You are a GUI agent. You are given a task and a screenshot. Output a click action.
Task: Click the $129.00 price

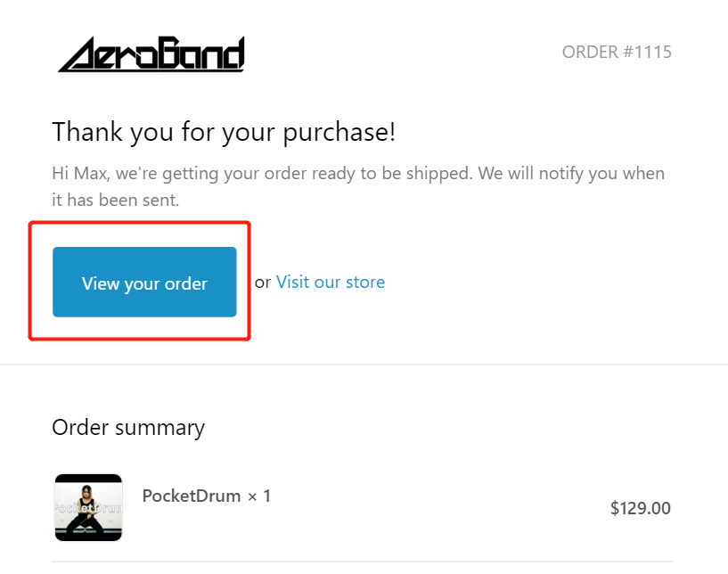pos(641,508)
